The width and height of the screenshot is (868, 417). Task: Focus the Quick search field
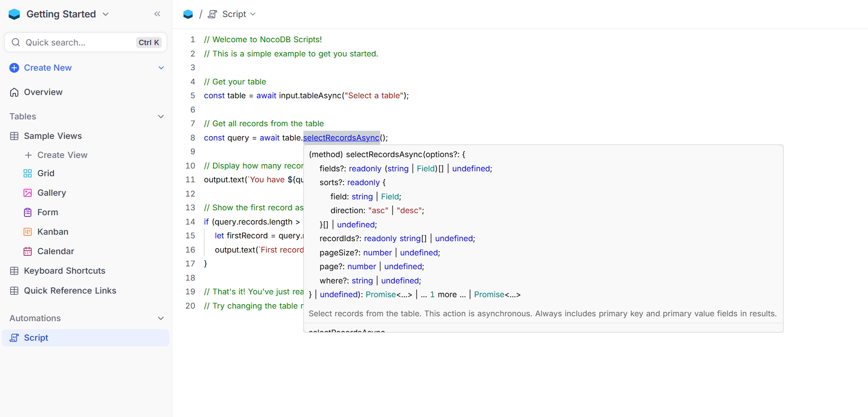[86, 43]
